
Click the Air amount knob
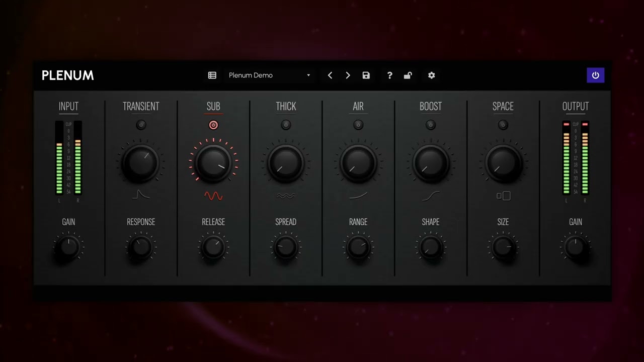click(358, 163)
